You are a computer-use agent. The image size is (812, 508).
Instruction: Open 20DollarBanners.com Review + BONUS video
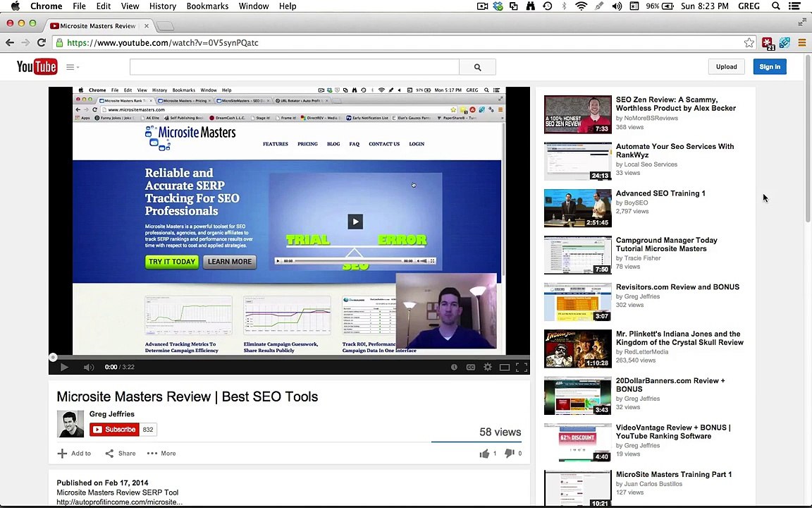pyautogui.click(x=670, y=385)
